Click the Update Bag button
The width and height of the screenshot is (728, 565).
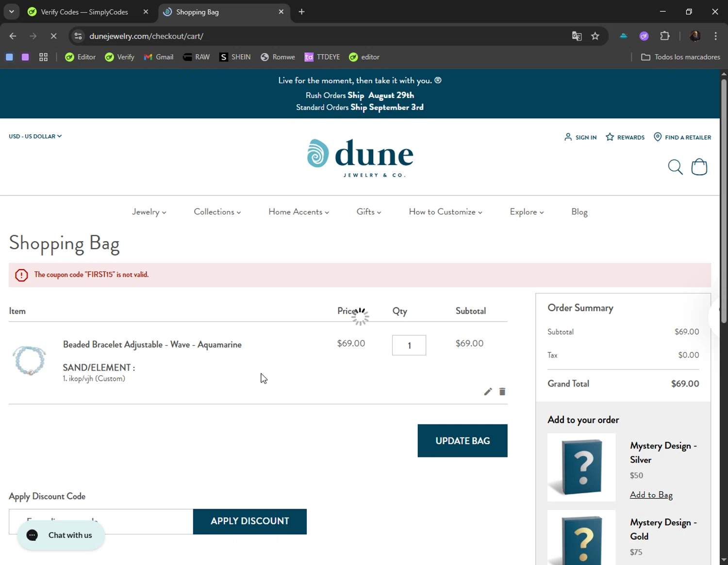click(x=463, y=441)
